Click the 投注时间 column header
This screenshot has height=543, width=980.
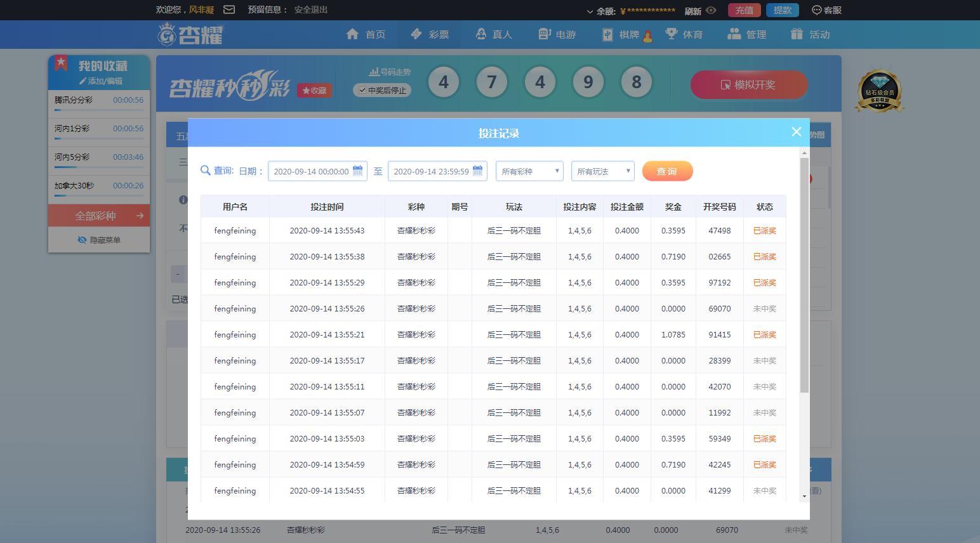click(x=327, y=207)
